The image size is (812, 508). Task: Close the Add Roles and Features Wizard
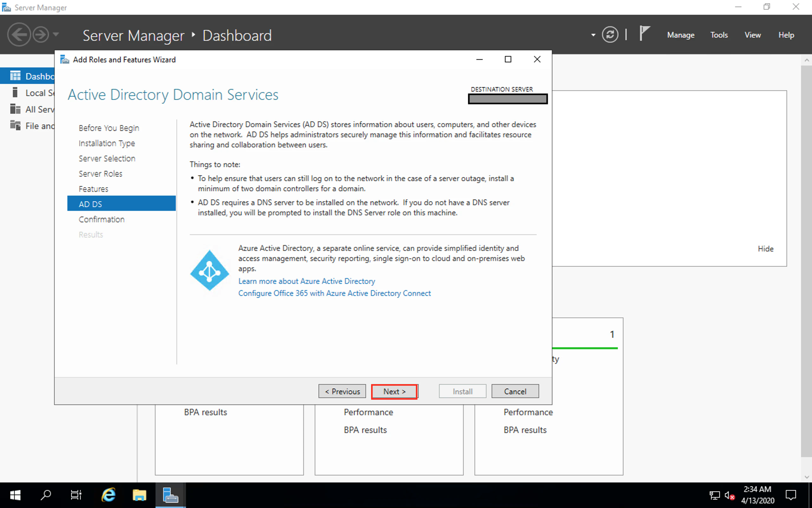point(537,59)
